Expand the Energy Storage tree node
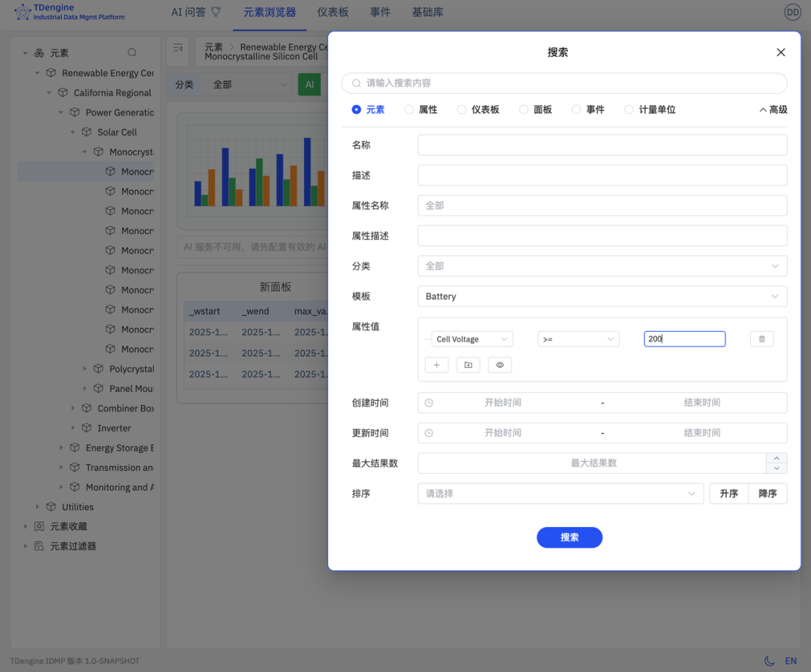The width and height of the screenshot is (811, 672). coord(61,447)
